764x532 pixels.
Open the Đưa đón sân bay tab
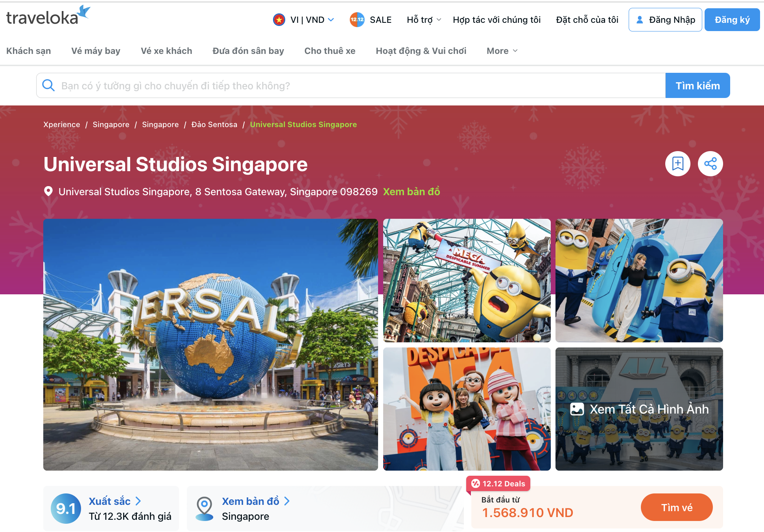click(x=248, y=51)
